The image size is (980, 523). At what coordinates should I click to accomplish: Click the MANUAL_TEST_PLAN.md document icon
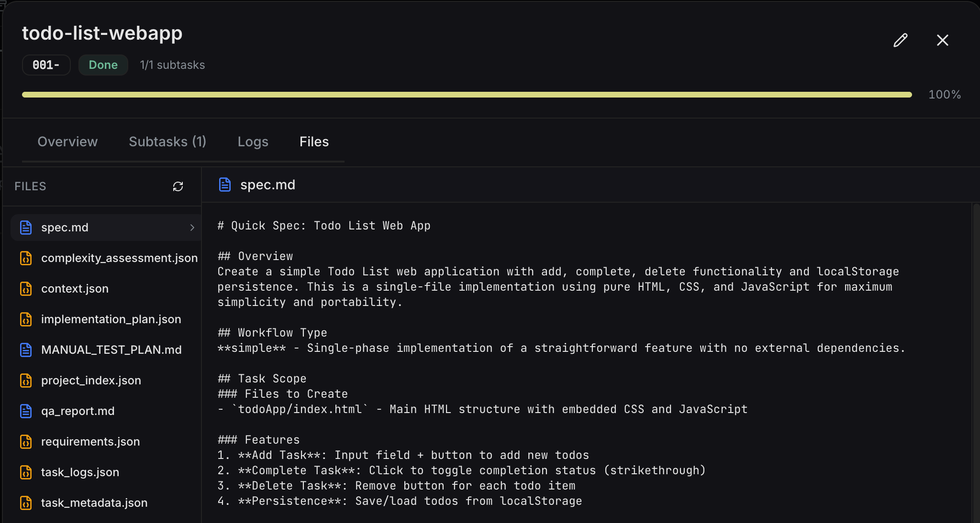(x=26, y=350)
